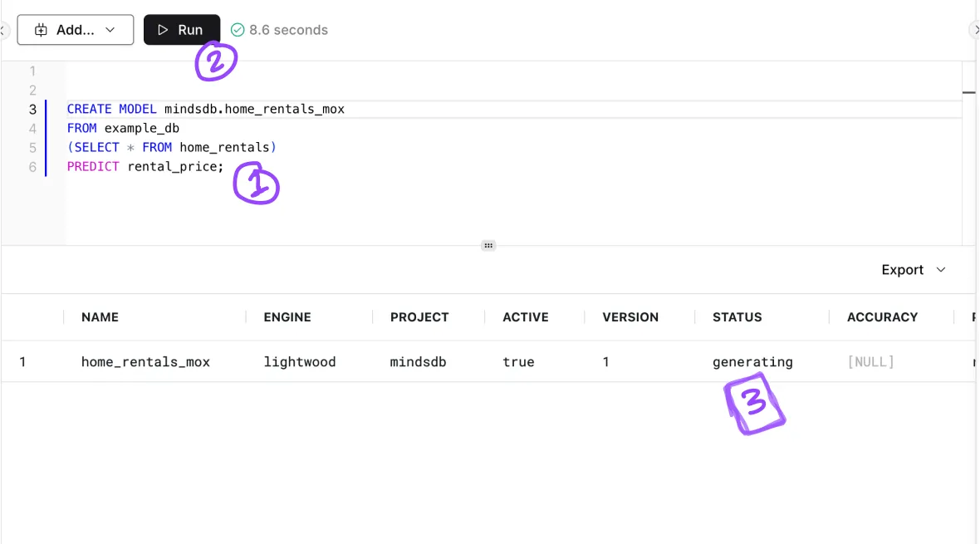
Task: Select the home_rentals_mox cell
Action: (x=145, y=362)
